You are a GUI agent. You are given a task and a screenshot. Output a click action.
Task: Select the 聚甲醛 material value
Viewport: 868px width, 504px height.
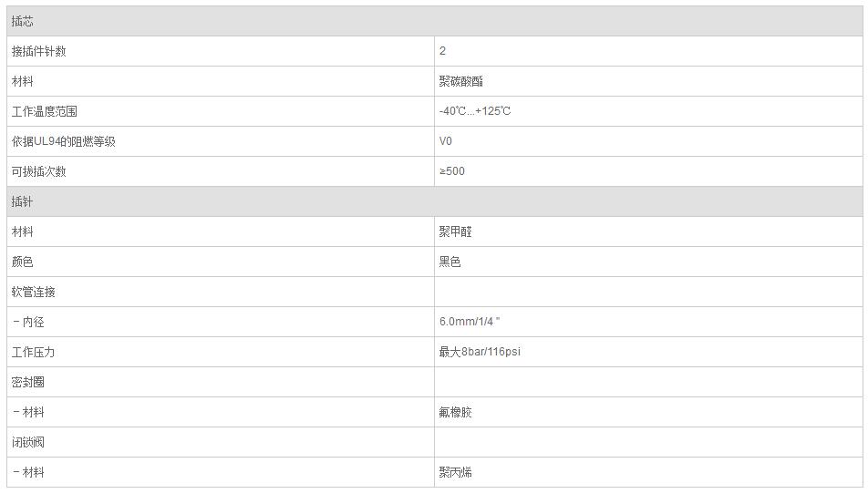coord(455,231)
